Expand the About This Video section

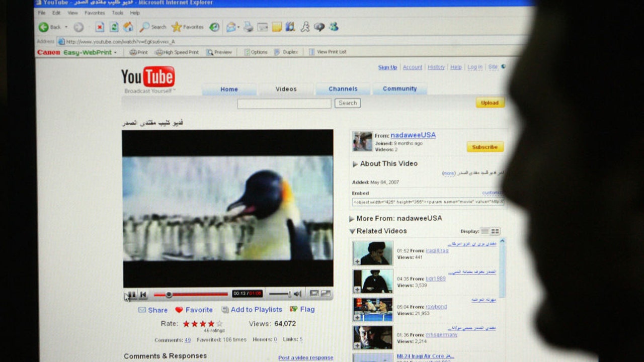[x=355, y=164]
